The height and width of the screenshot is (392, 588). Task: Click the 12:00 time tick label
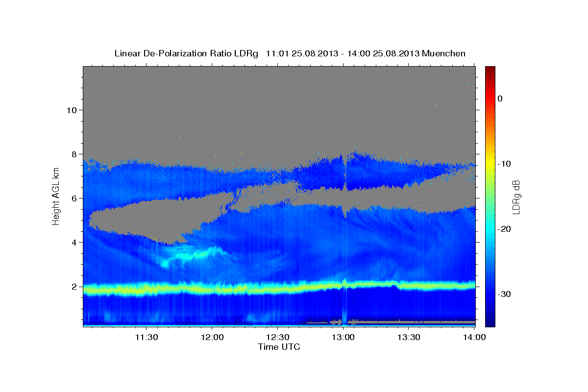(212, 337)
